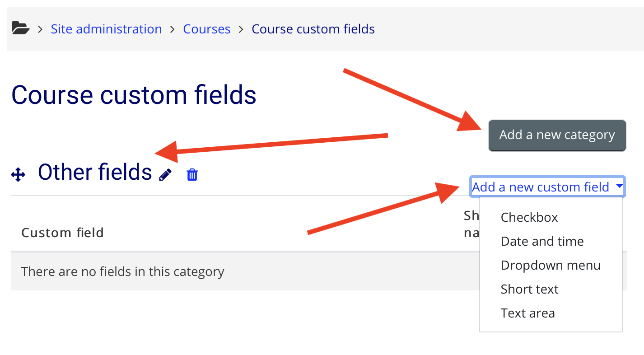This screenshot has height=355, width=644.
Task: Click the Add a new category button
Action: [x=556, y=135]
